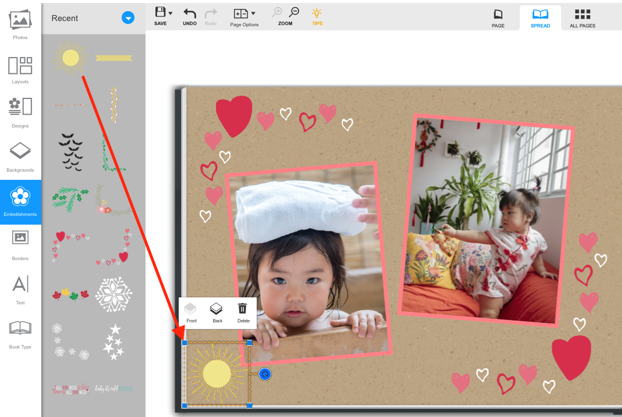Select the Designs sidebar icon

[20, 110]
